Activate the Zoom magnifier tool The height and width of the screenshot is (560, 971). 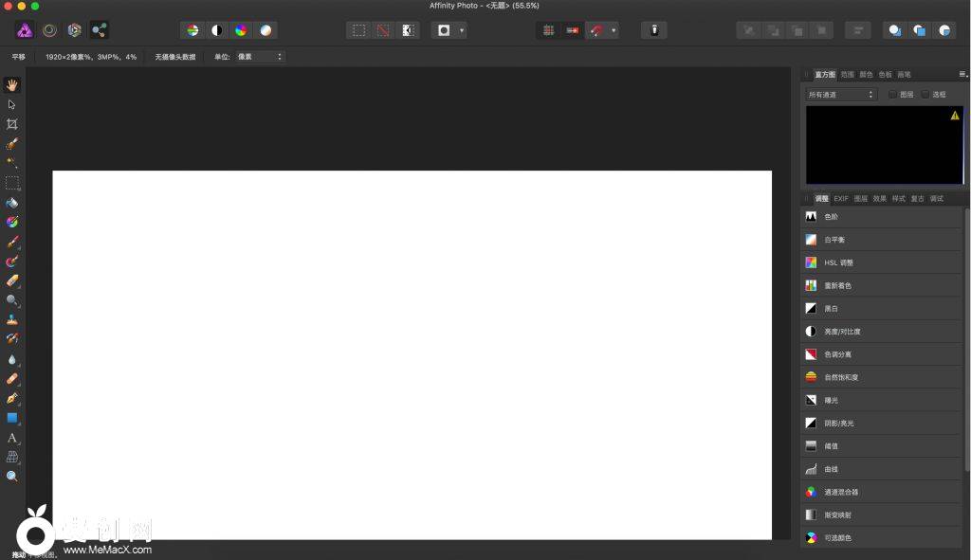pyautogui.click(x=12, y=477)
